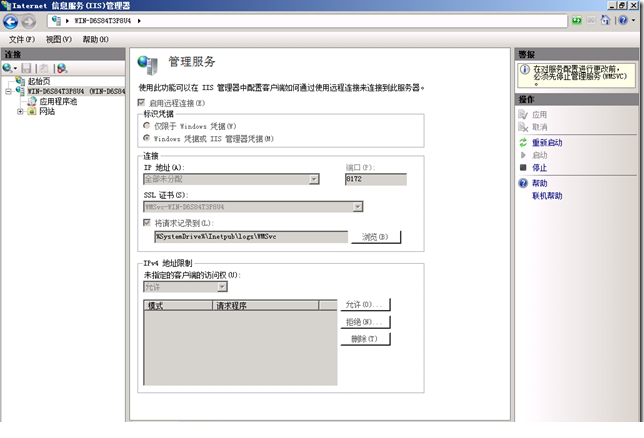This screenshot has width=644, height=438.
Task: Select 网站 in the connections tree
Action: coord(47,111)
